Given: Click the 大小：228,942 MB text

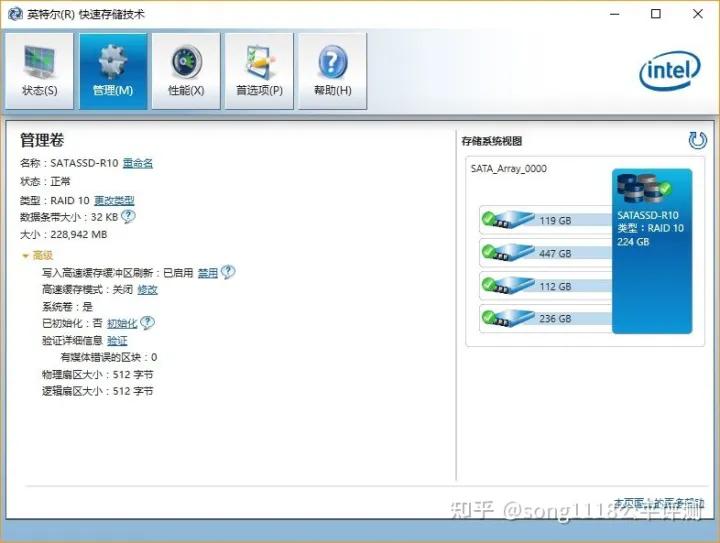Looking at the screenshot, I should pos(63,235).
